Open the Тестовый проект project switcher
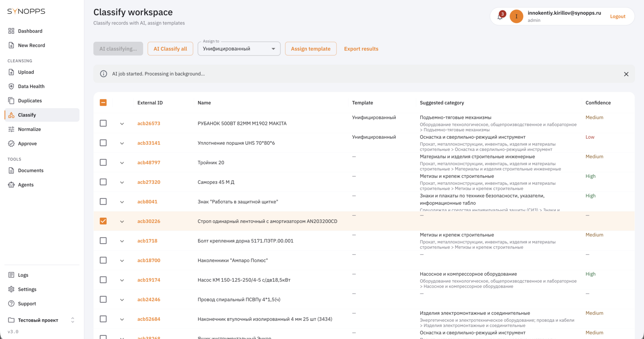 (41, 320)
